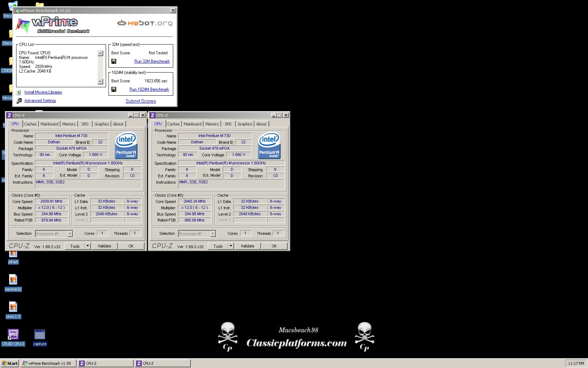
Task: Switch to SPD tab in left CPU-Z
Action: tap(85, 124)
